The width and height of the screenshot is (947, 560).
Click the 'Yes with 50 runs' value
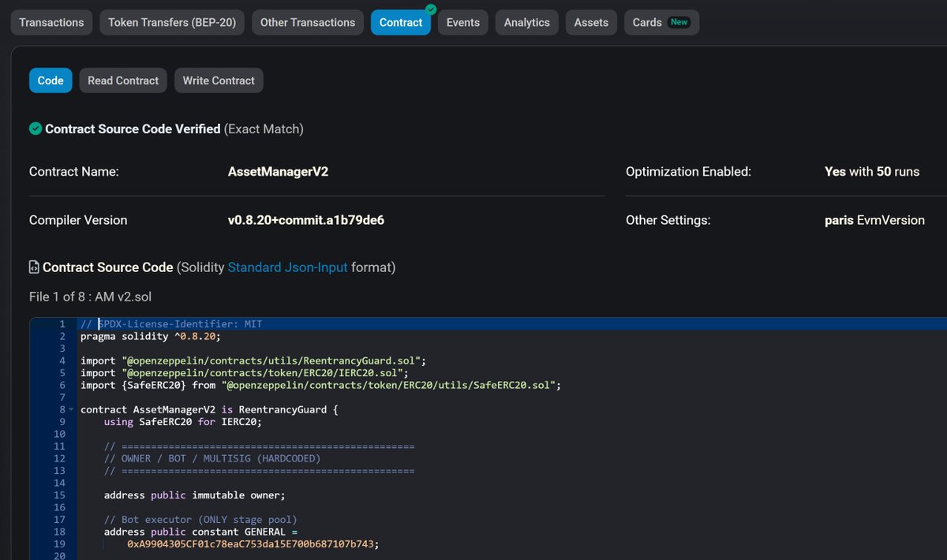[872, 171]
